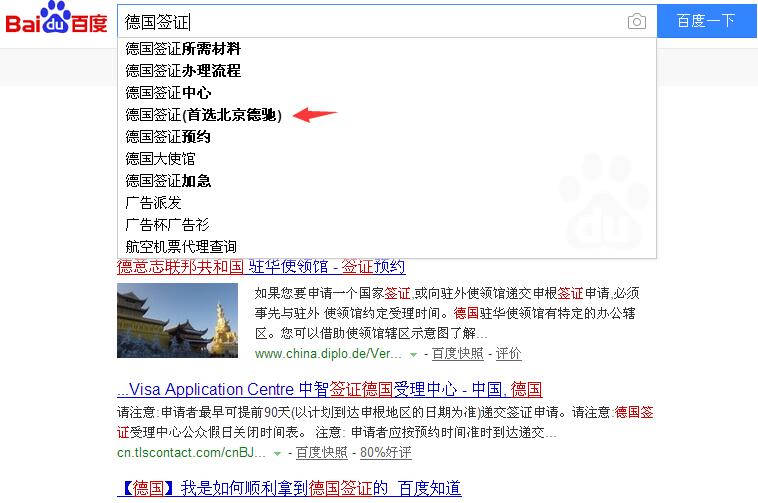Screen dimensions: 758x503
Task: Expand dropdown arrow next to china.diplo.de
Action: [413, 355]
